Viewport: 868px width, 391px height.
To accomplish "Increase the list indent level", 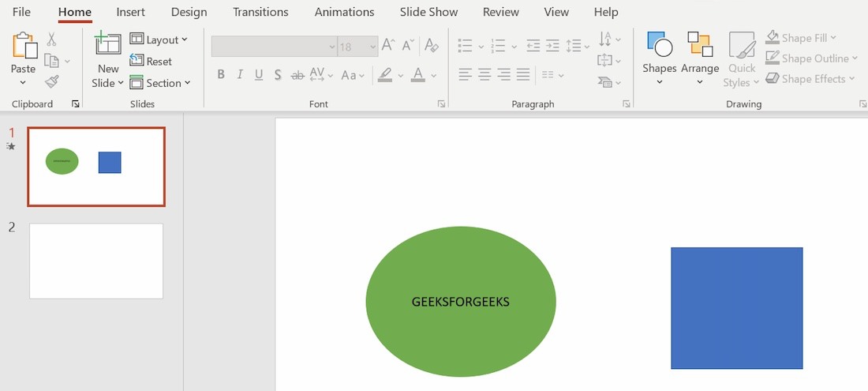I will (552, 46).
